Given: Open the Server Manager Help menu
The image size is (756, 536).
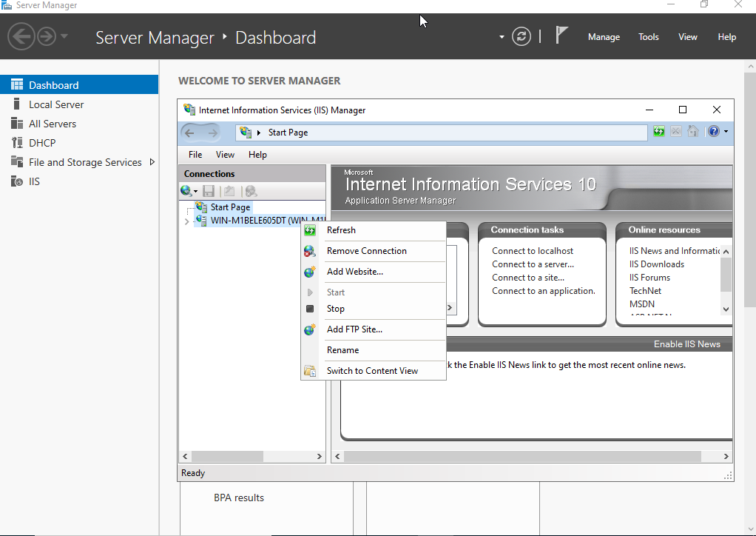Looking at the screenshot, I should [726, 37].
